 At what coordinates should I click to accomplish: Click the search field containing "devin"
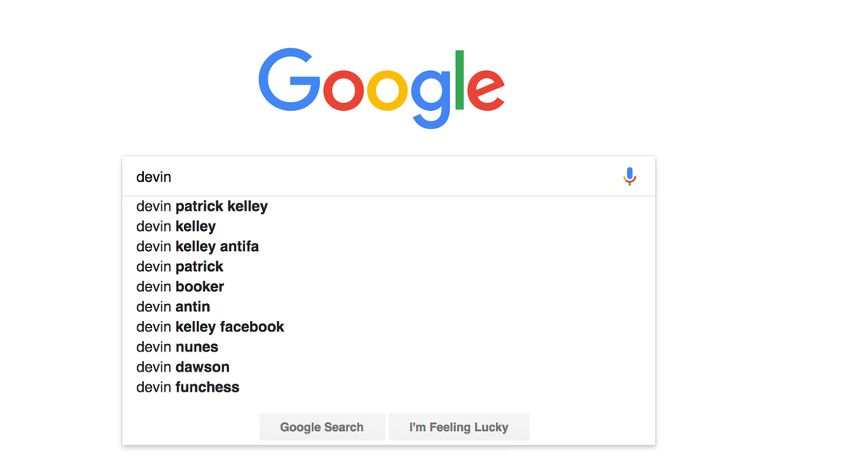370,177
